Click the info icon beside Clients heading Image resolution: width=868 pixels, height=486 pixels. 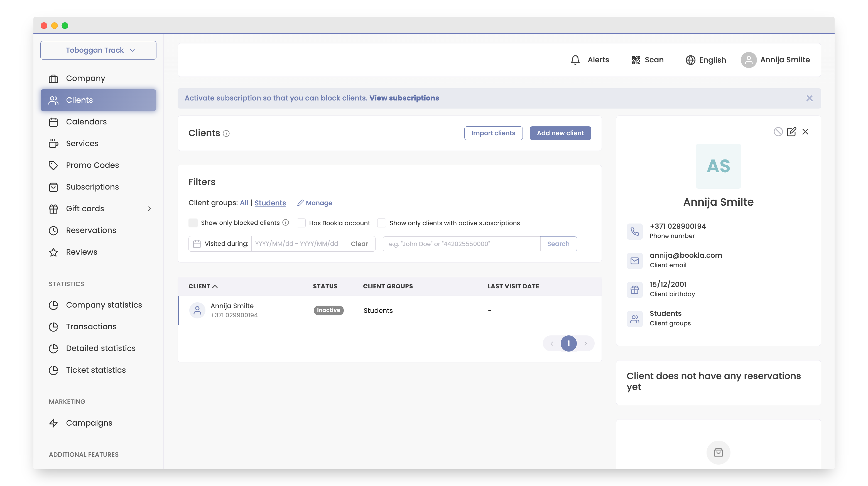pyautogui.click(x=226, y=133)
